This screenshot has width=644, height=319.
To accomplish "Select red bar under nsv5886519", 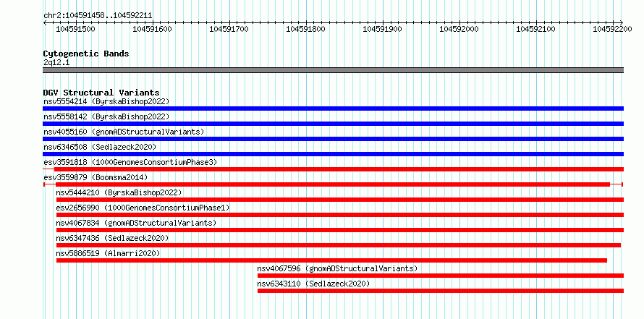I will point(331,260).
